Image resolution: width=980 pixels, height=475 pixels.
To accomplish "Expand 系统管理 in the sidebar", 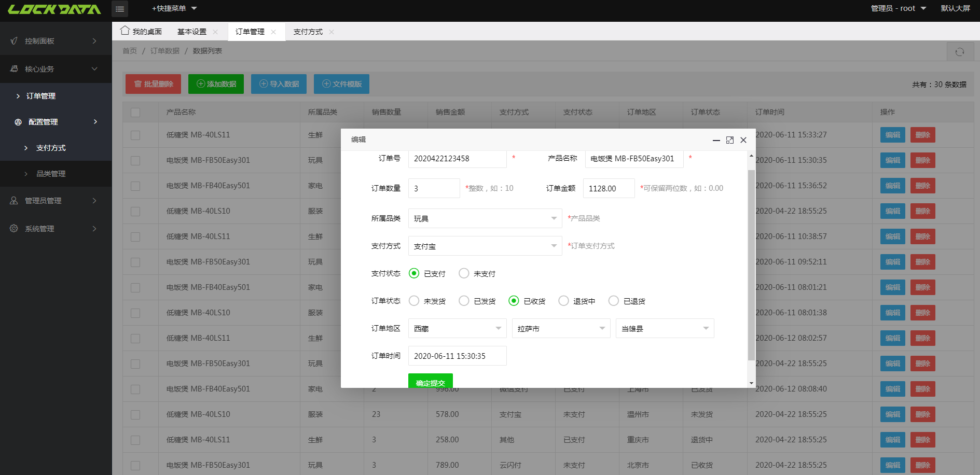I will (x=56, y=229).
